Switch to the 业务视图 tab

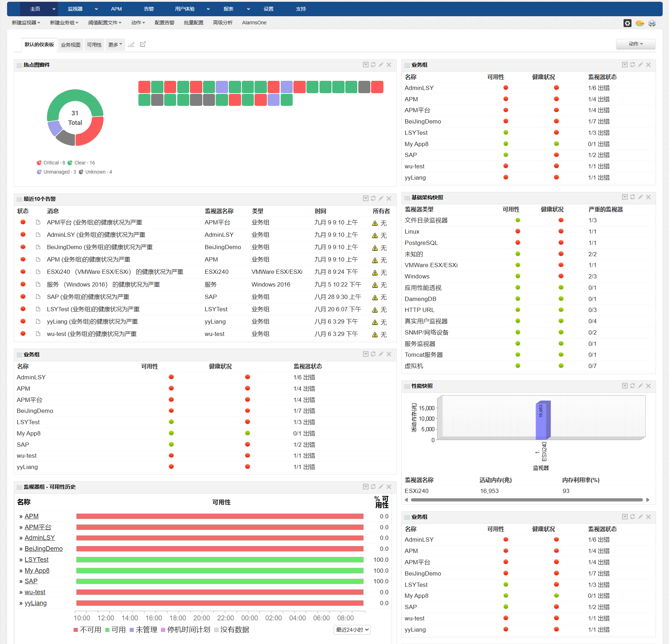click(71, 45)
